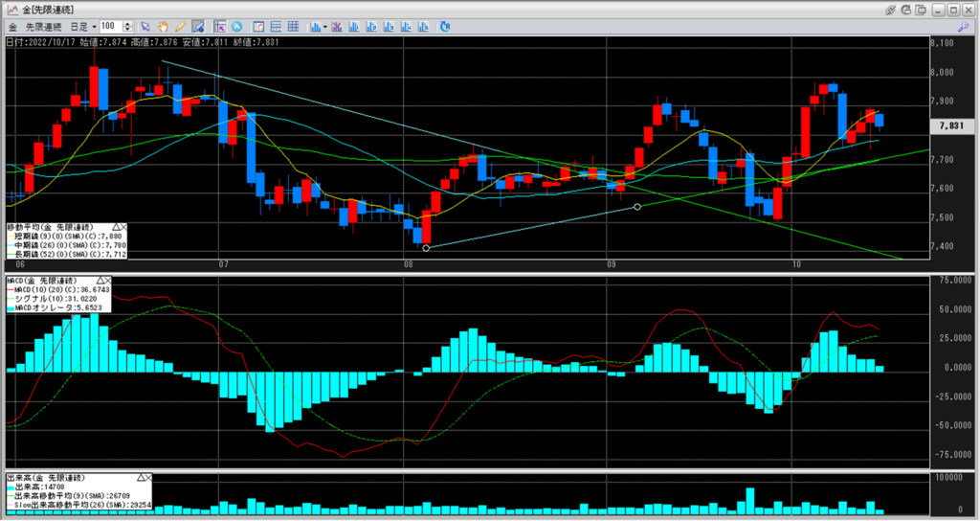Load chart preset number 2
Image resolution: width=980 pixels, height=521 pixels.
click(371, 27)
